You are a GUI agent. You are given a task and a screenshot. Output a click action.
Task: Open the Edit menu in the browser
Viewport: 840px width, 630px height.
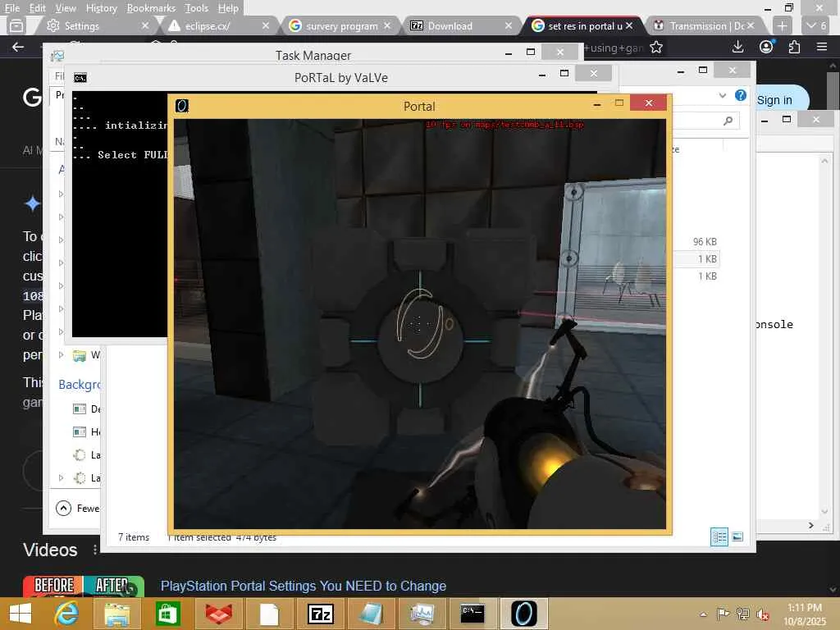pyautogui.click(x=38, y=8)
